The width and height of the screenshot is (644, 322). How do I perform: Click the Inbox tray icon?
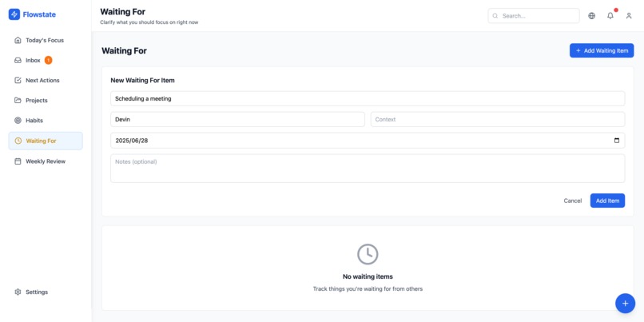coord(18,61)
